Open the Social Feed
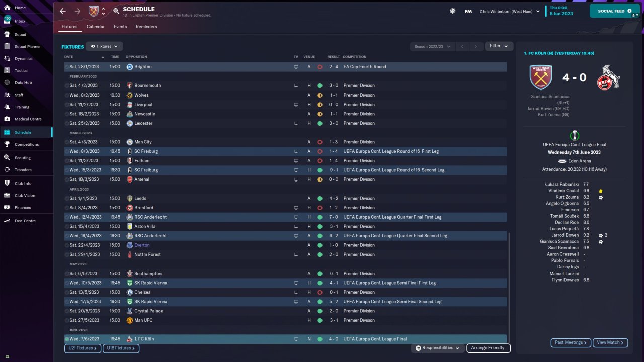 [615, 11]
